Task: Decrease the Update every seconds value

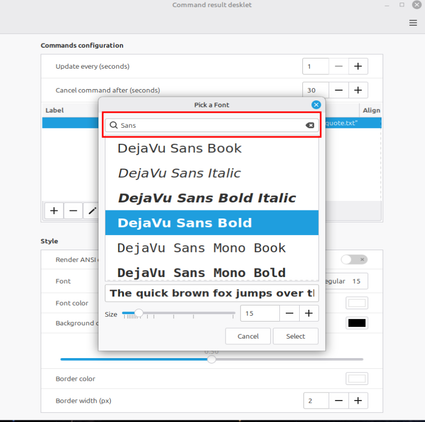Action: [339, 66]
